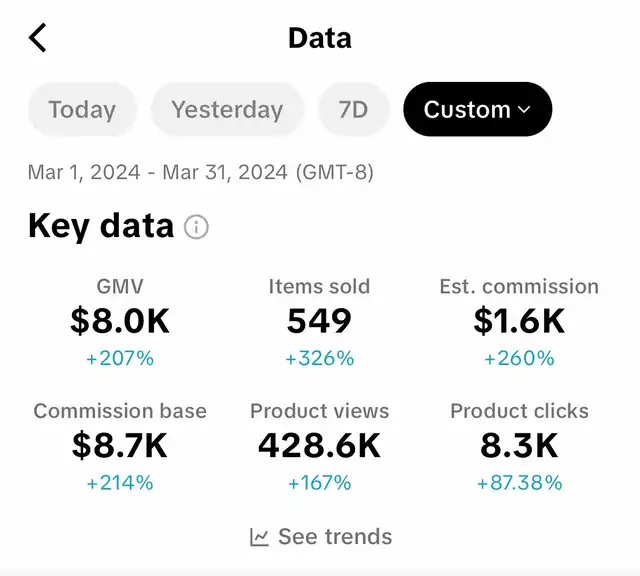Open the Key data info icon

click(197, 227)
